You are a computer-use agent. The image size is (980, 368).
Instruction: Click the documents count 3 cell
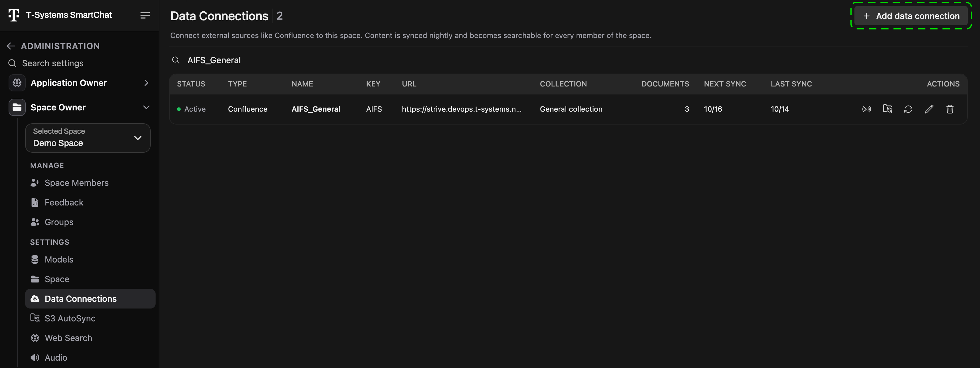[687, 109]
